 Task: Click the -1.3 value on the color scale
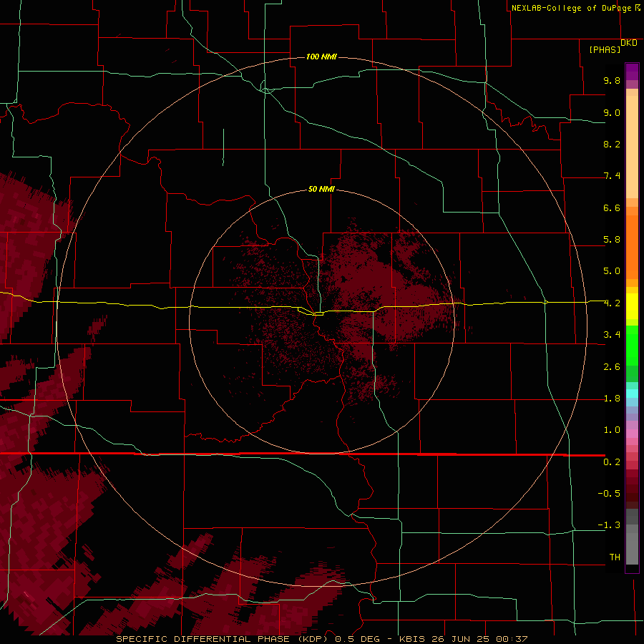coord(609,525)
